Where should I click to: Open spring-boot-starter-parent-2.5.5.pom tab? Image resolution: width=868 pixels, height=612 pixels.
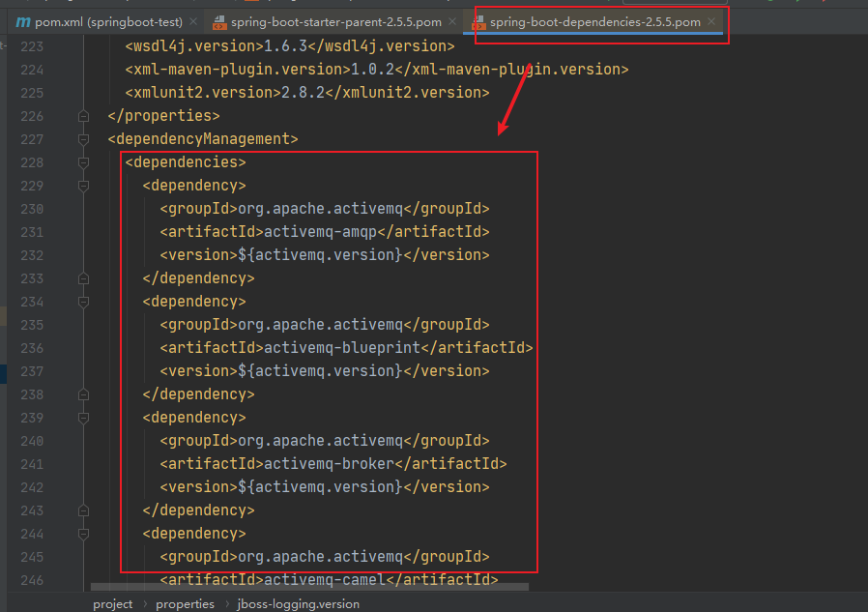(x=336, y=22)
